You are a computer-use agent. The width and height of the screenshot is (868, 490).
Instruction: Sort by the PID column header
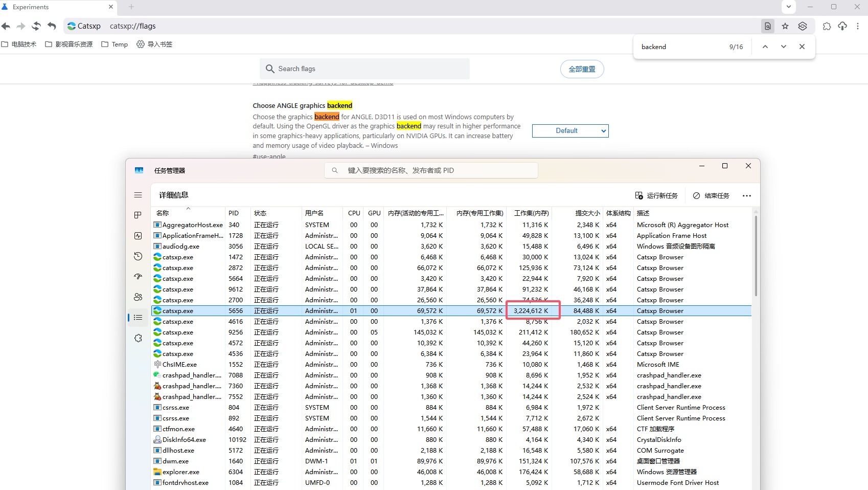point(234,213)
